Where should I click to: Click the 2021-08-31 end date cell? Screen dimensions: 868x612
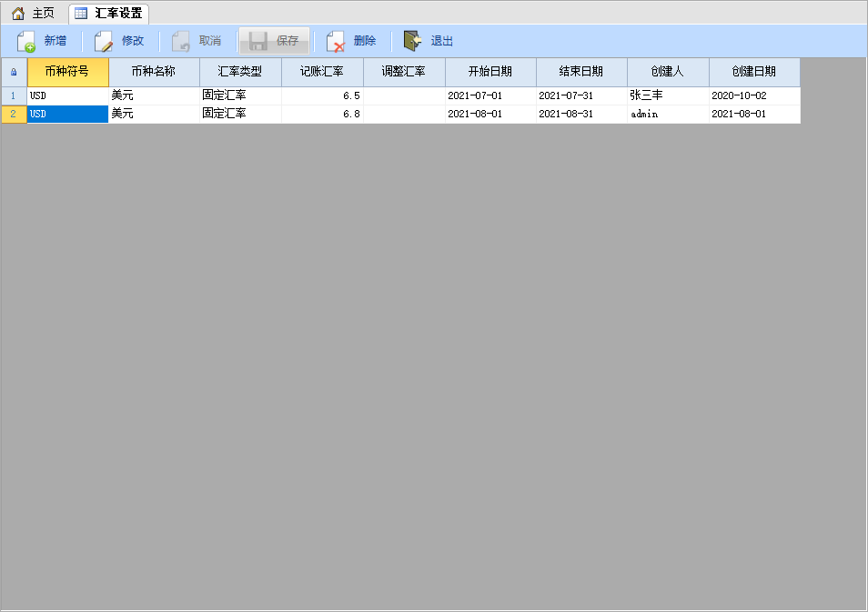[x=581, y=114]
